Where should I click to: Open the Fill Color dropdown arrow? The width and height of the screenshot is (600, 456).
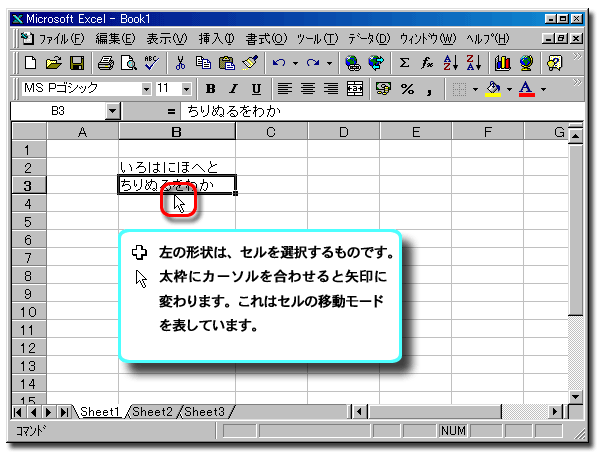click(x=509, y=89)
